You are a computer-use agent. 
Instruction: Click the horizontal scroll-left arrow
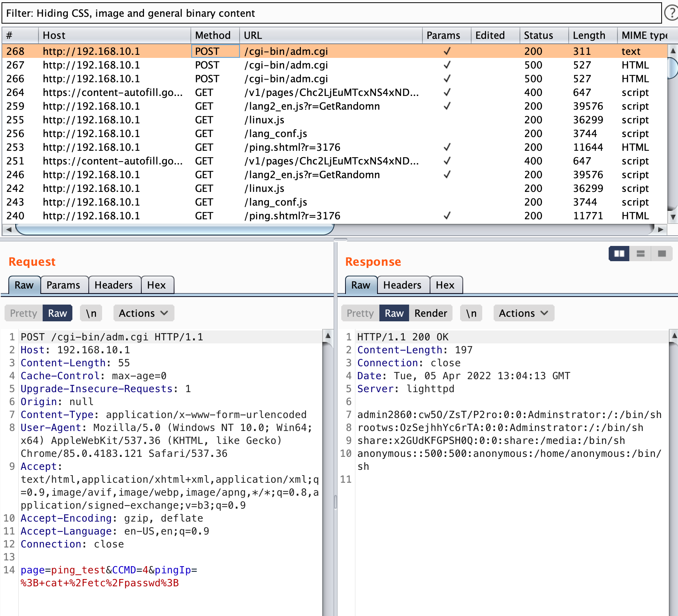pyautogui.click(x=9, y=230)
